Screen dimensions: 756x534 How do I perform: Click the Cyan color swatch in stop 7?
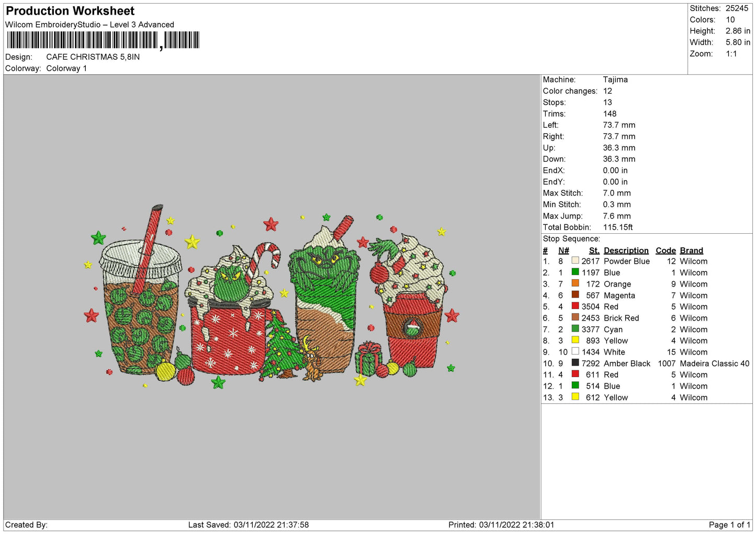point(576,329)
